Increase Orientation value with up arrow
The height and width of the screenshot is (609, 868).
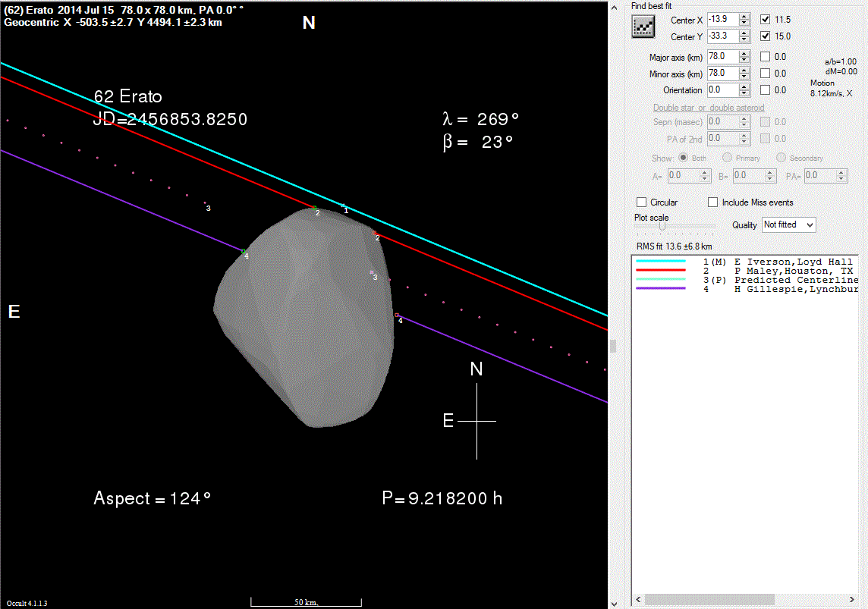pos(744,86)
